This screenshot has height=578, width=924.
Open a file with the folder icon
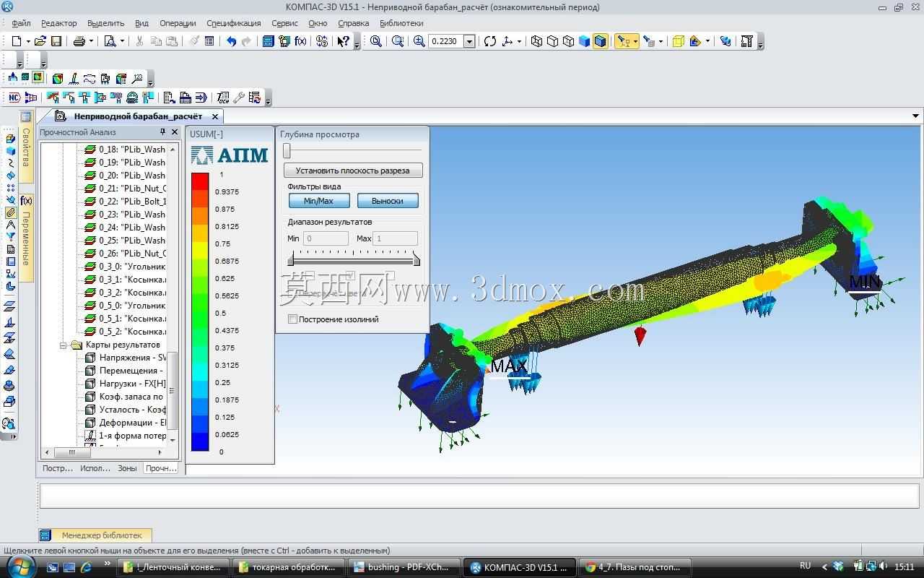coord(40,41)
